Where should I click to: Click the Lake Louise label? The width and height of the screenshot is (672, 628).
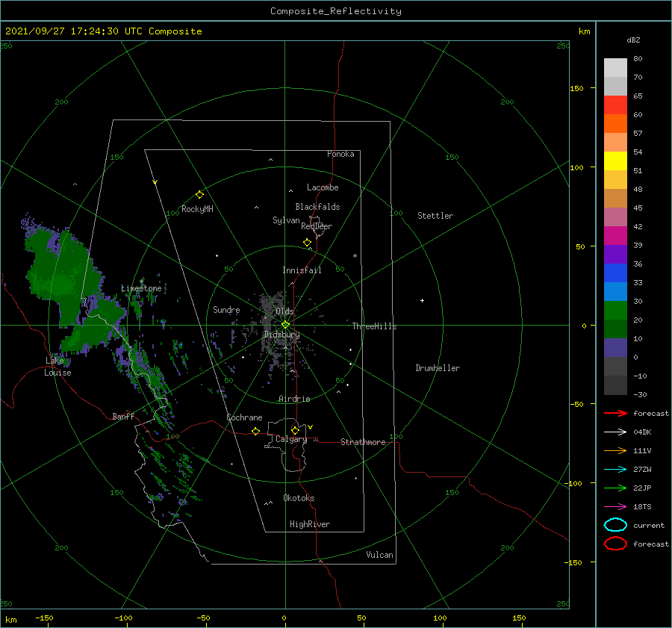(x=57, y=367)
